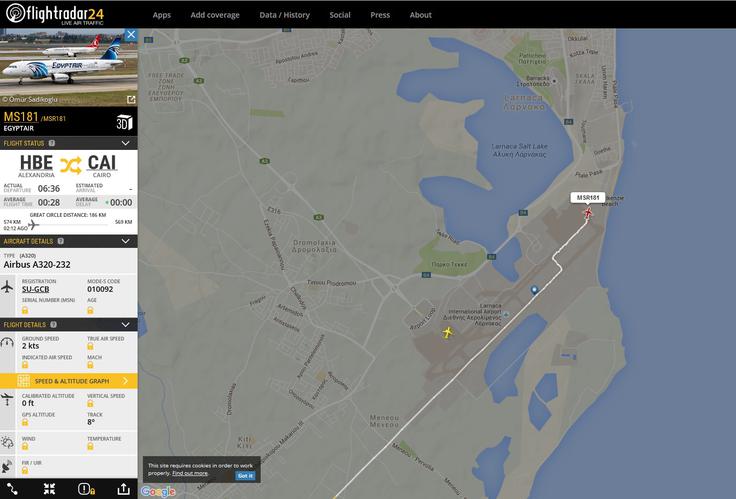Click the Dromolaxia map label
Viewport: 736px width, 499px height.
314,246
